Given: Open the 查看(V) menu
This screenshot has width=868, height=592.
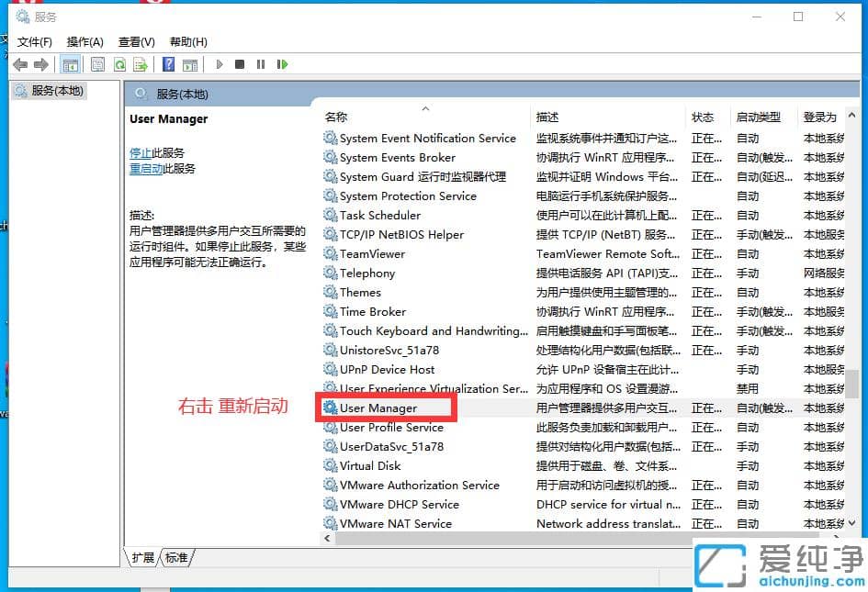Looking at the screenshot, I should [134, 41].
